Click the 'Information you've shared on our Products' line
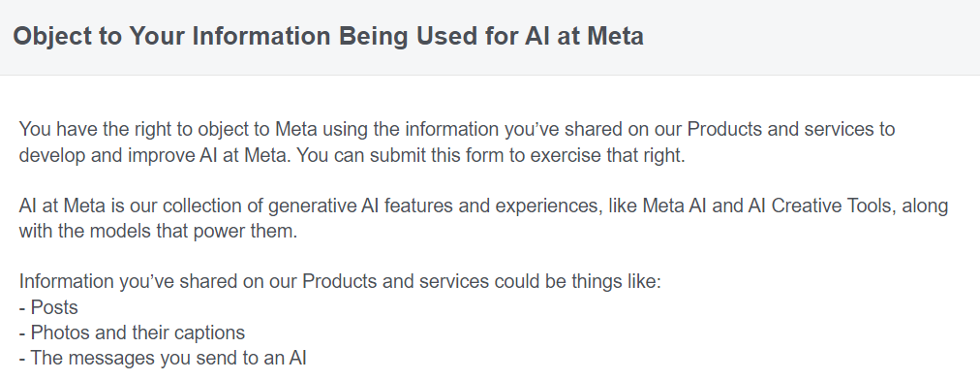The image size is (980, 380). tap(340, 281)
